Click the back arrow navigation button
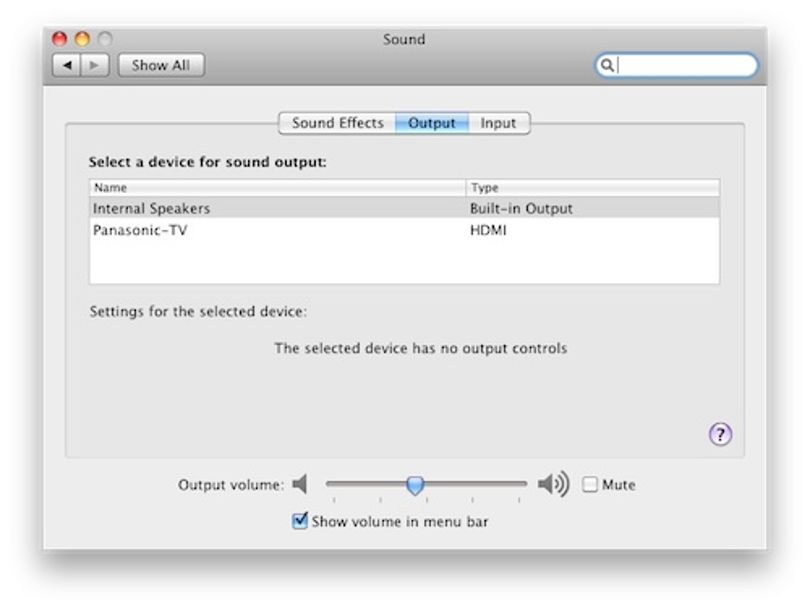The height and width of the screenshot is (609, 810). 67,66
